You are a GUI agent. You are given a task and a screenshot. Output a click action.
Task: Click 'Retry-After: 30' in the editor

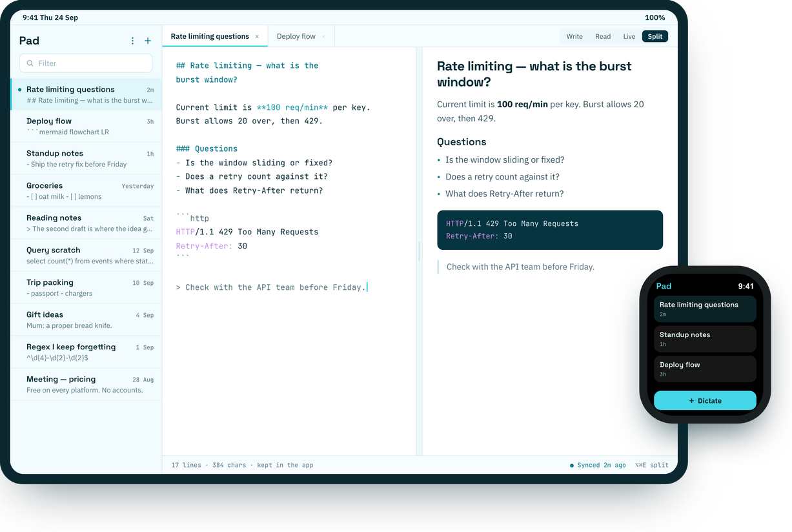211,246
